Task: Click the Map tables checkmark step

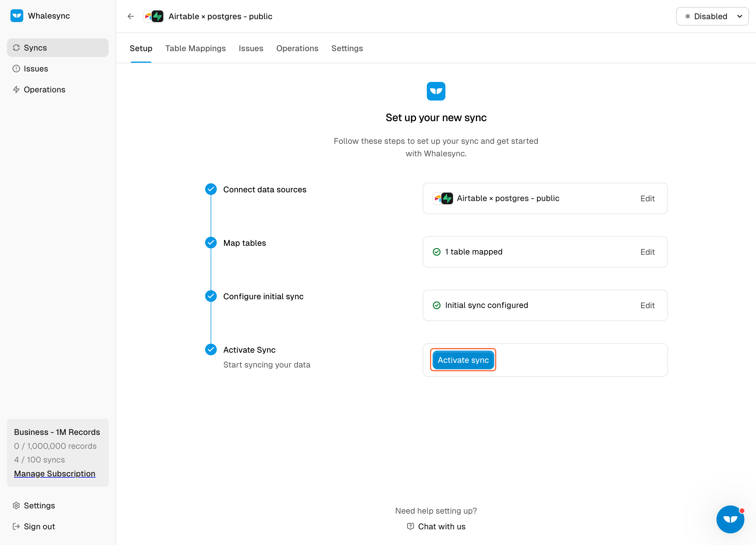Action: click(211, 243)
